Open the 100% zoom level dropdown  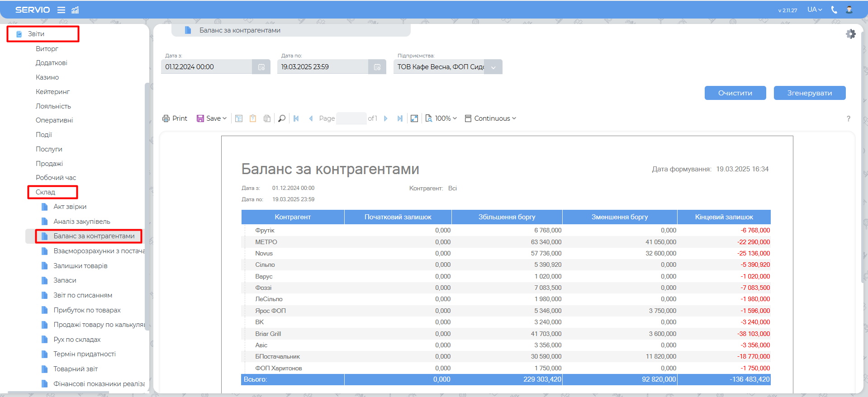tap(441, 118)
